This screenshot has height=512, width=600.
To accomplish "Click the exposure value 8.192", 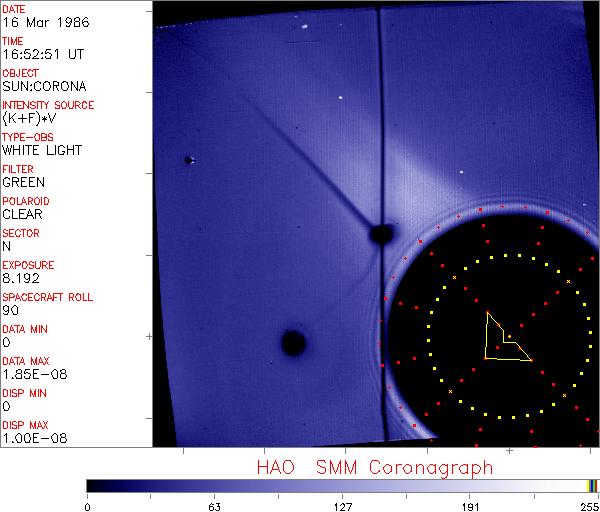I will pos(20,278).
